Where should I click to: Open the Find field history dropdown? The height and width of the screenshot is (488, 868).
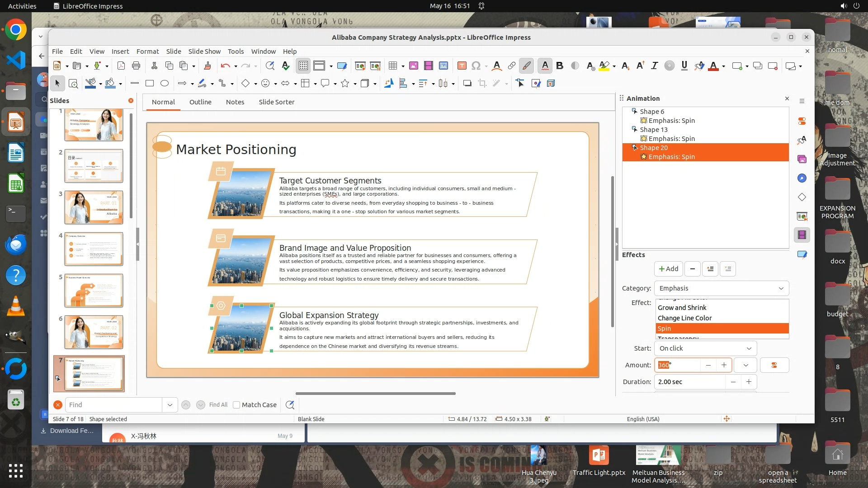click(170, 405)
